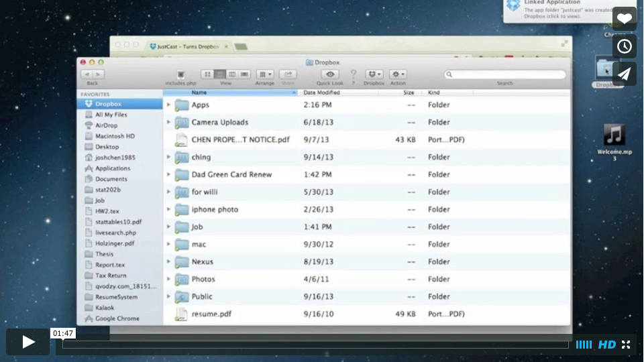The height and width of the screenshot is (362, 644).
Task: Expand the Apps folder
Action: coord(168,105)
